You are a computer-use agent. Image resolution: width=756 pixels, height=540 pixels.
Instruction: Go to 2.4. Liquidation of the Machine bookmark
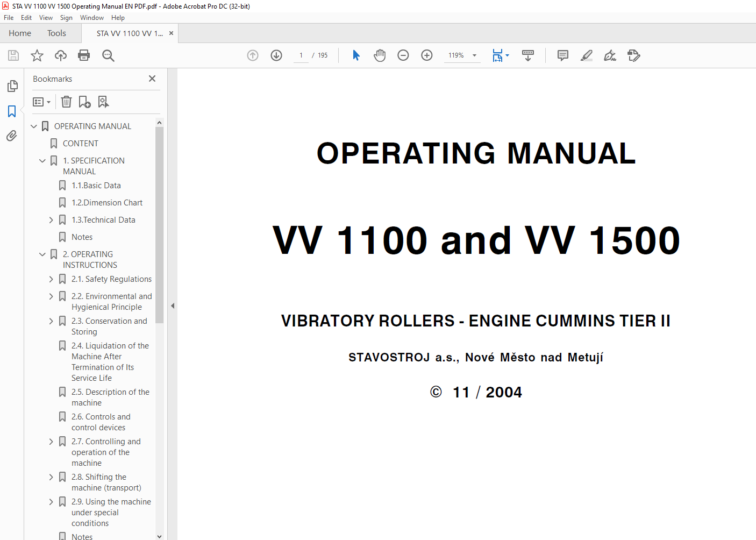(110, 362)
